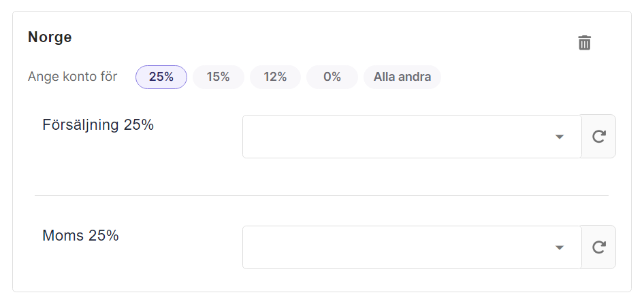Select the 25% rate chip
Viewport: 644px width, 297px height.
161,77
